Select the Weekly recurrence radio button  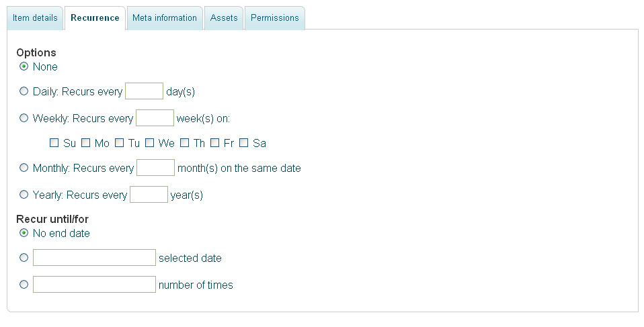click(x=24, y=118)
